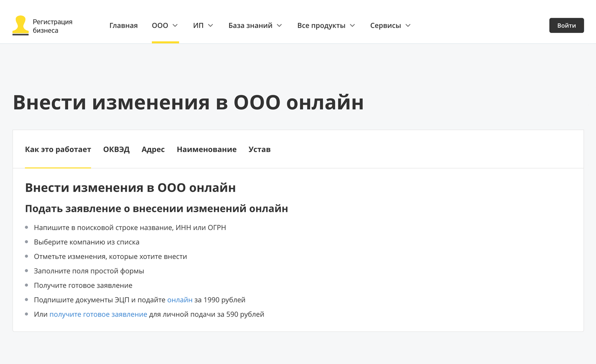Expand the ООО dropdown chevron
This screenshot has height=364, width=596.
pos(175,25)
